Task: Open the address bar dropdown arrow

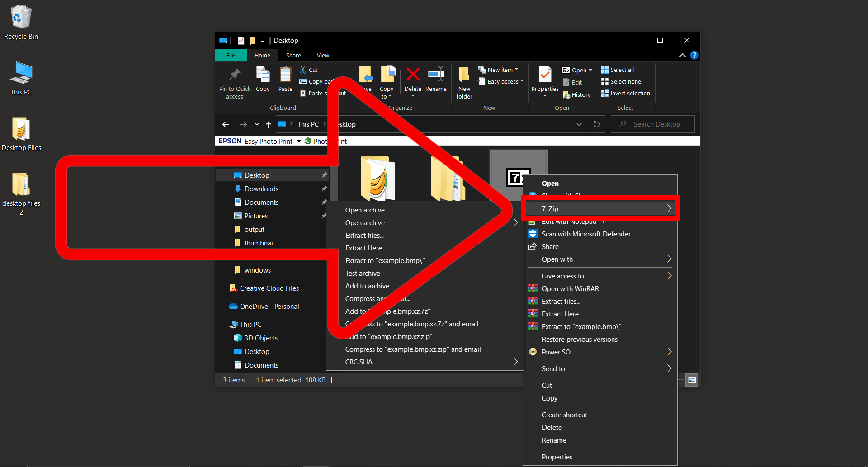Action: pyautogui.click(x=579, y=124)
